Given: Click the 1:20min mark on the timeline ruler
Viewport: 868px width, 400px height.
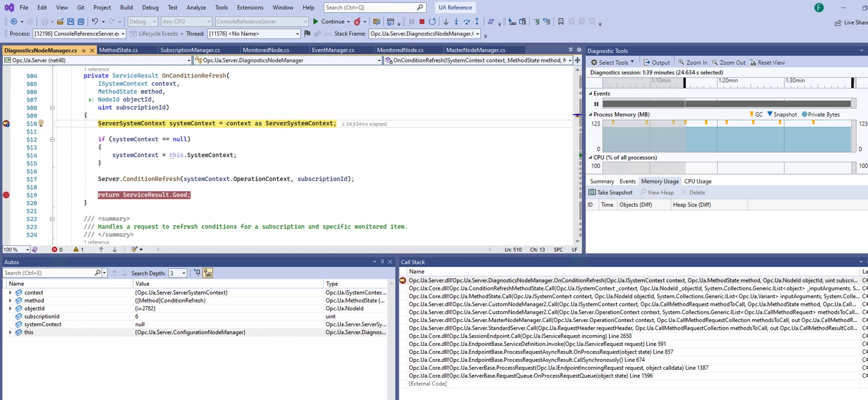Looking at the screenshot, I should pyautogui.click(x=727, y=81).
